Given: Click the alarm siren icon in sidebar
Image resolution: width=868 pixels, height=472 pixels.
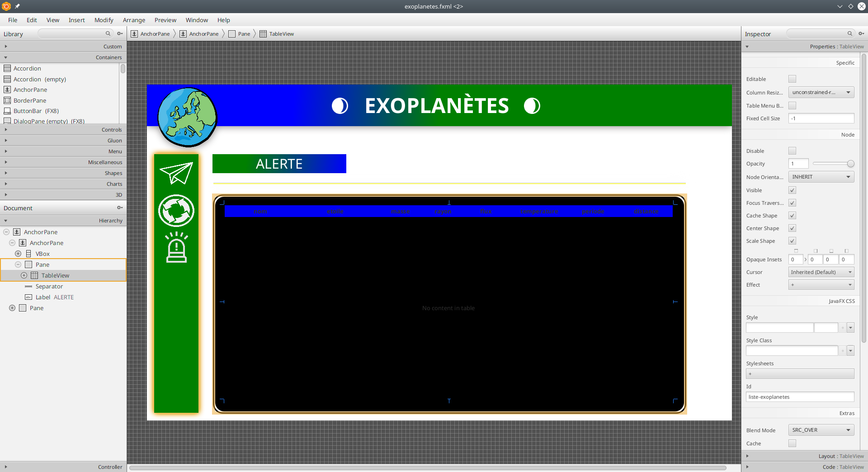Looking at the screenshot, I should point(176,247).
